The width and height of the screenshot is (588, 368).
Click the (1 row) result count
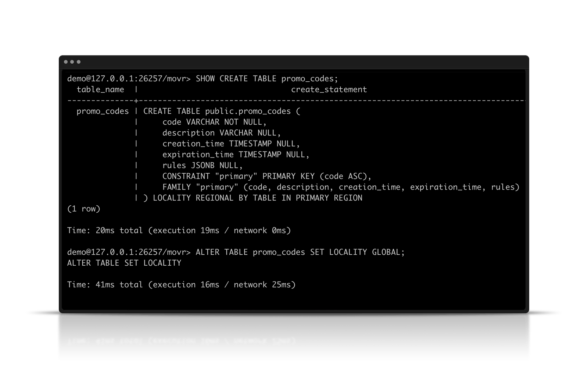[x=84, y=209]
